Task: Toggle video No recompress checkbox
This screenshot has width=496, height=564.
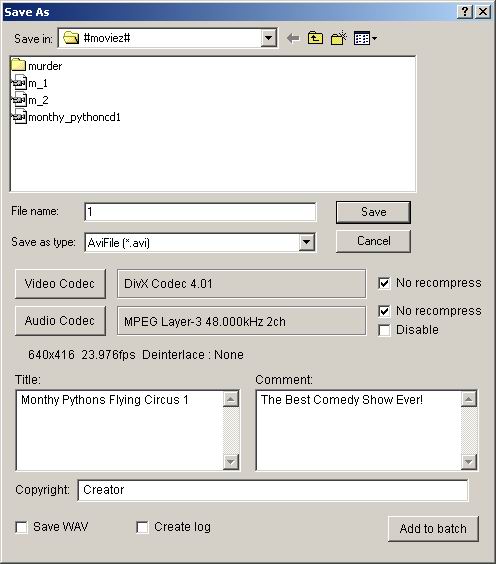Action: click(x=384, y=283)
